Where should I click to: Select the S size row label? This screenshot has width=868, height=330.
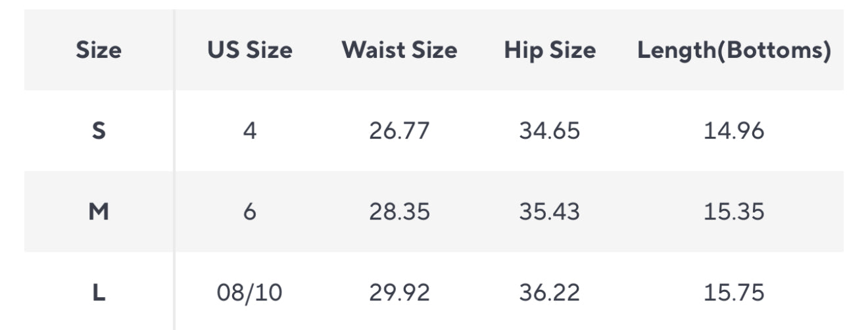coord(99,131)
